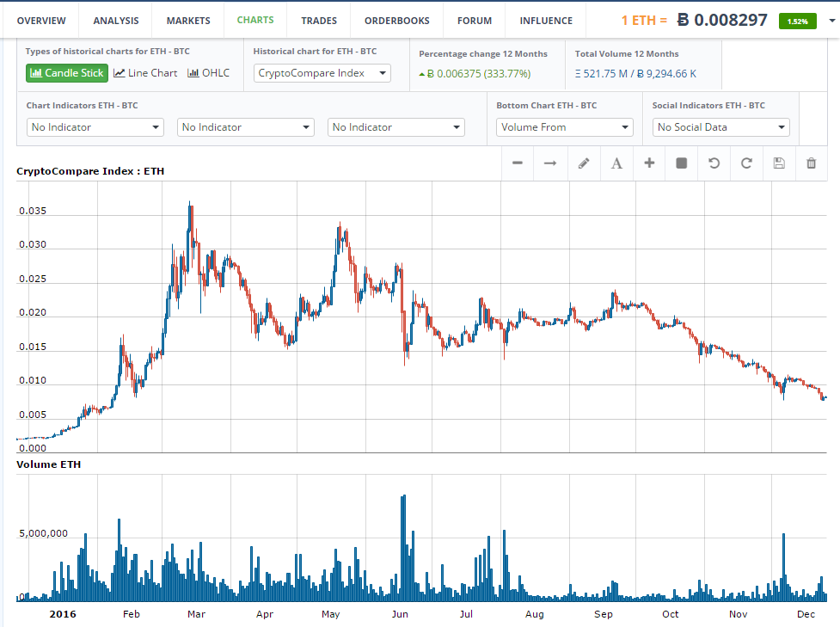Viewport: 840px width, 627px height.
Task: Undo the last chart drawing
Action: [x=714, y=163]
